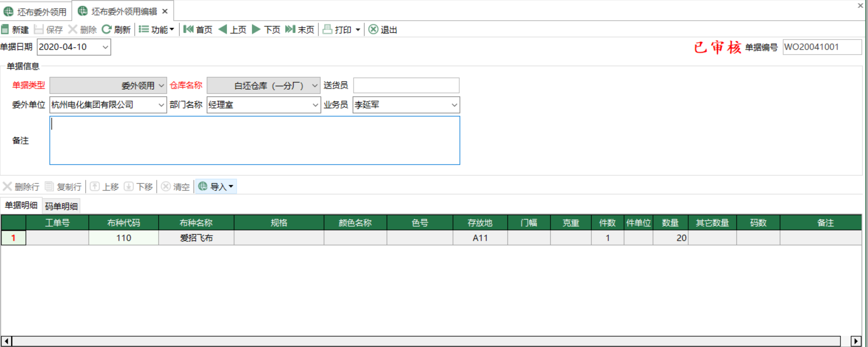
Task: Click the 规格 column header
Action: (279, 223)
